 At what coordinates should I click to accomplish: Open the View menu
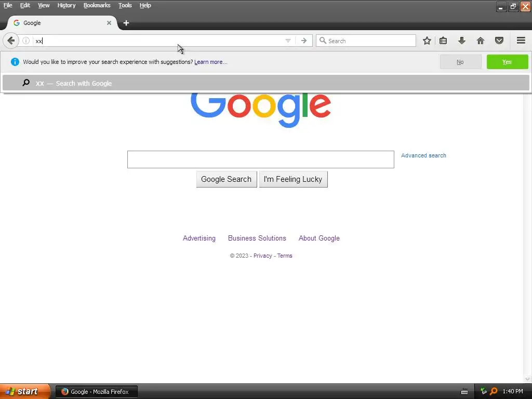44,5
